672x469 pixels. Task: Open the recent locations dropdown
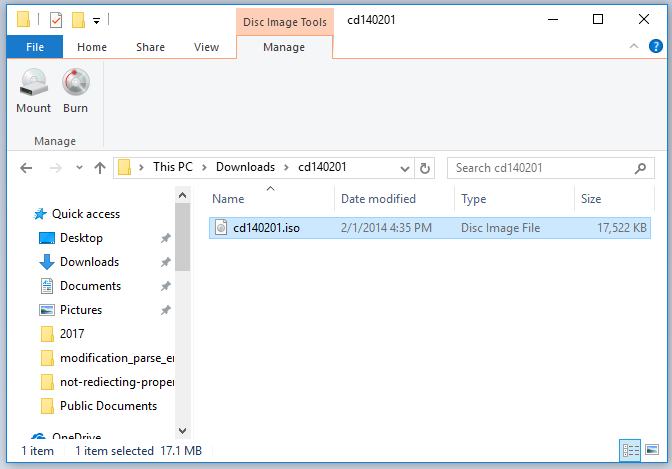[79, 168]
